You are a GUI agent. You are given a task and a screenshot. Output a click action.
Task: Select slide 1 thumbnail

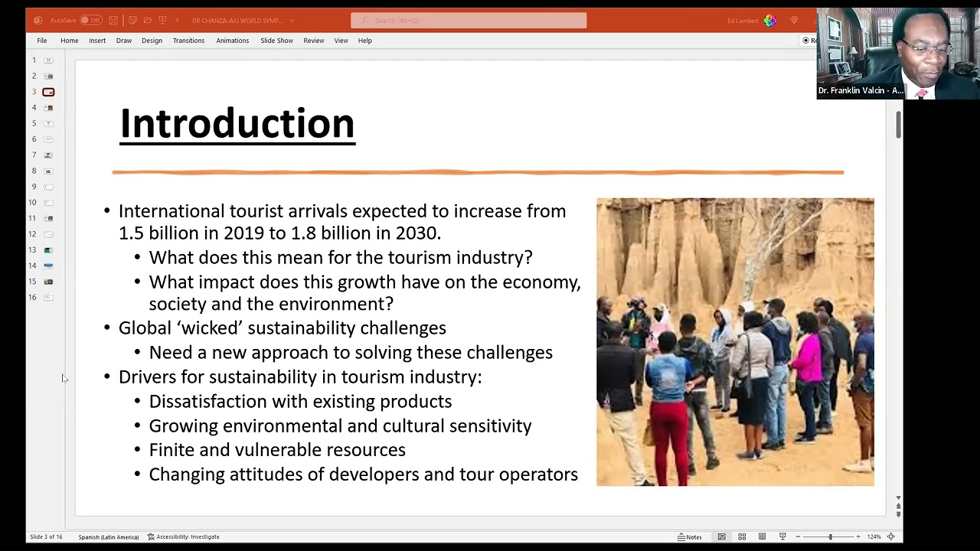coord(48,60)
